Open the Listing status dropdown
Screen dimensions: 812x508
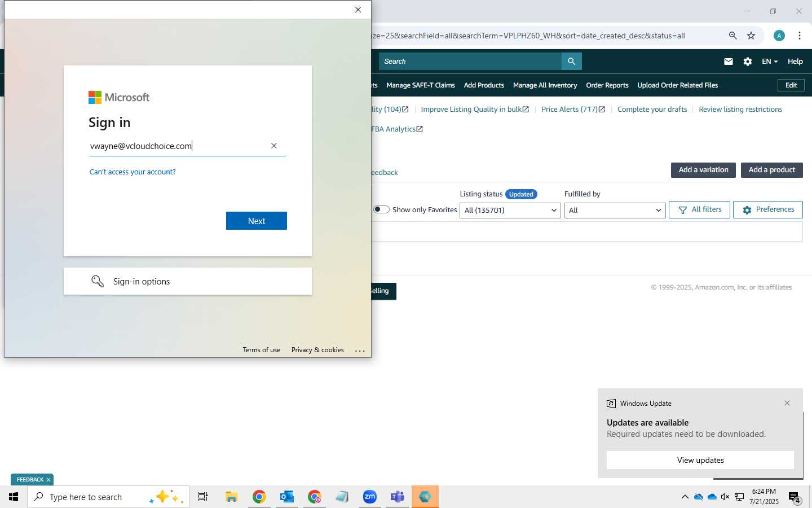[510, 211]
